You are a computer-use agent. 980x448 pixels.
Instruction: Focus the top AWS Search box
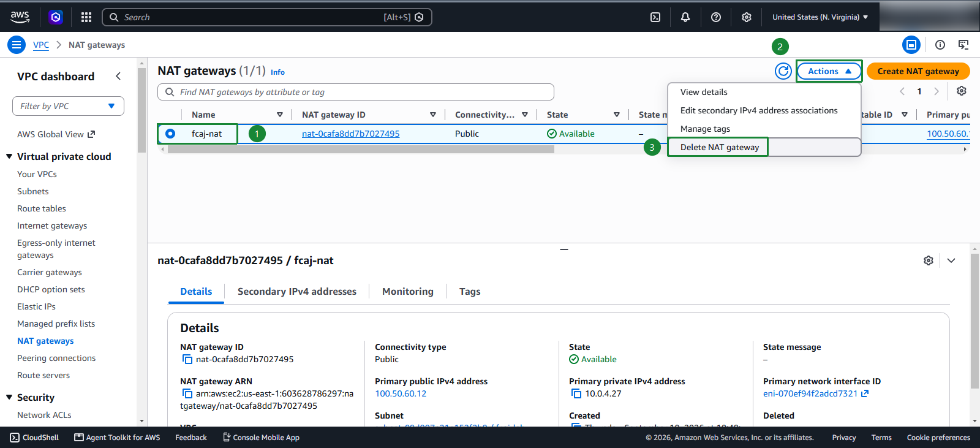click(x=267, y=17)
